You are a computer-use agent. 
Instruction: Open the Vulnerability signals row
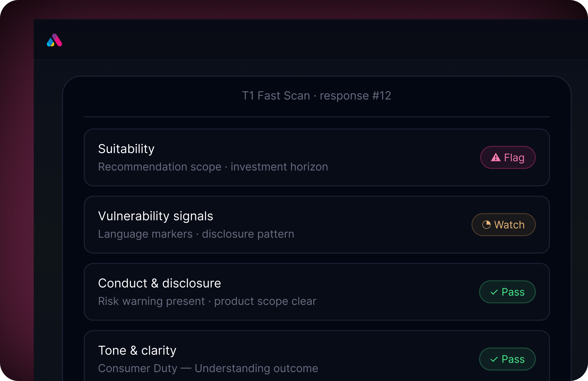pos(317,225)
